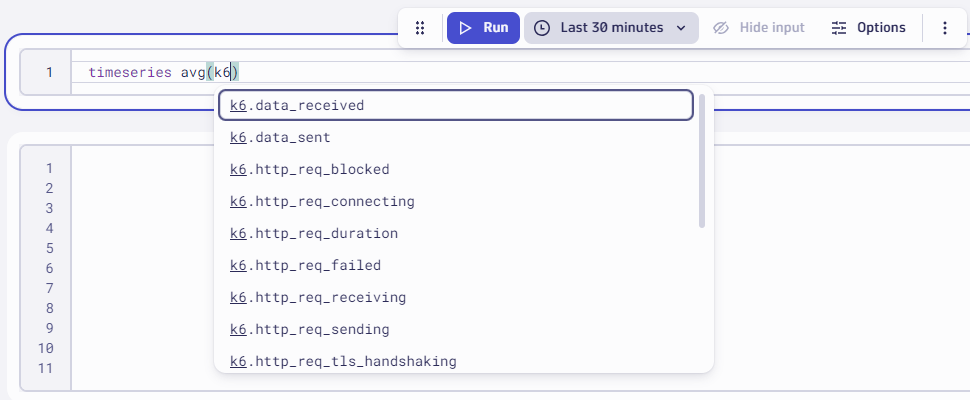The height and width of the screenshot is (400, 970).
Task: Click the crossed-eye Hide input icon
Action: 721,28
